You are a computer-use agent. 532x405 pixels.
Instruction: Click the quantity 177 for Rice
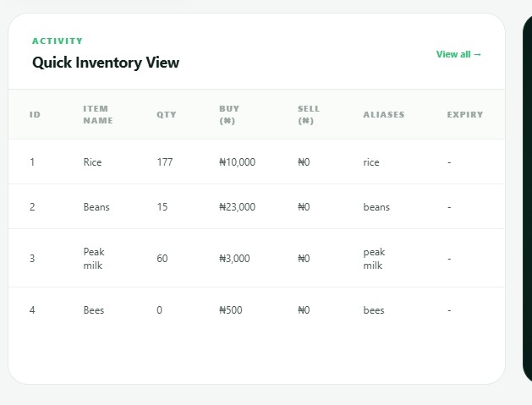[165, 162]
